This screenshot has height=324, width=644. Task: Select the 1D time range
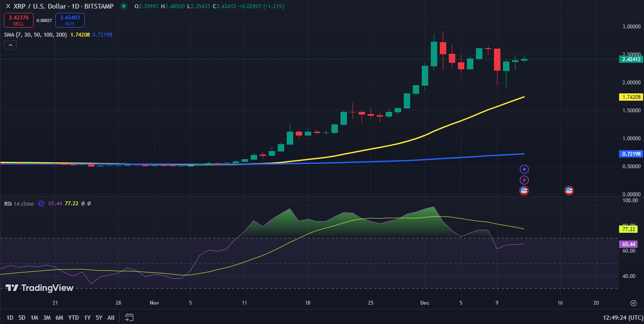[10, 318]
